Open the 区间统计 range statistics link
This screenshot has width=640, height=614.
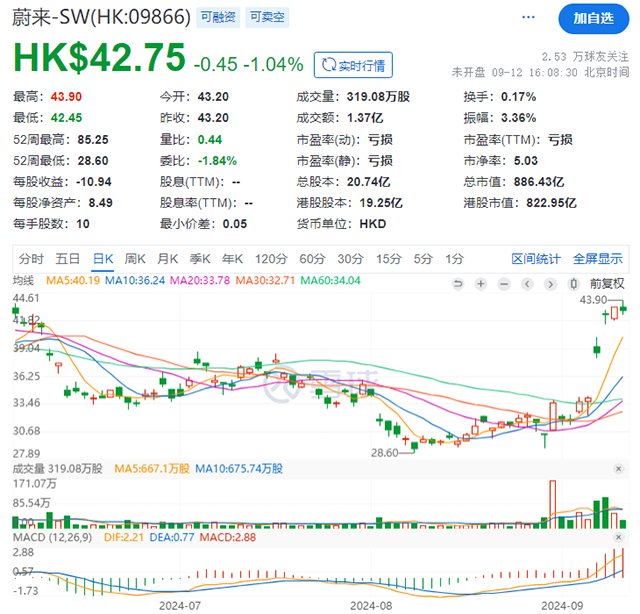[536, 259]
